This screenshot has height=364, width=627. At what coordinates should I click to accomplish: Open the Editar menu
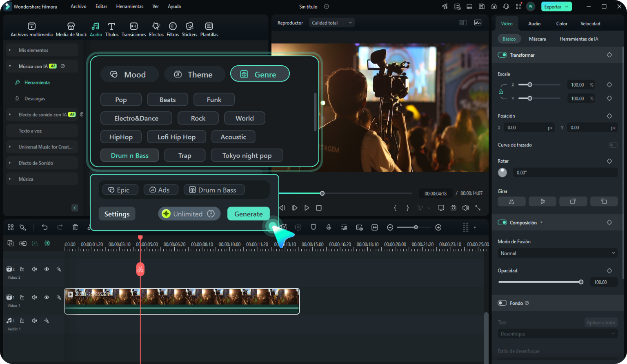[x=101, y=7]
